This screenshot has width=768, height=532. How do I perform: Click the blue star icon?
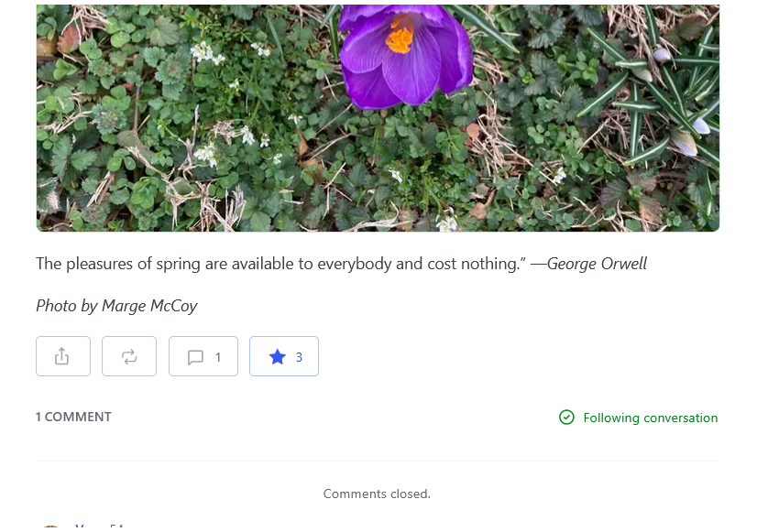278,357
